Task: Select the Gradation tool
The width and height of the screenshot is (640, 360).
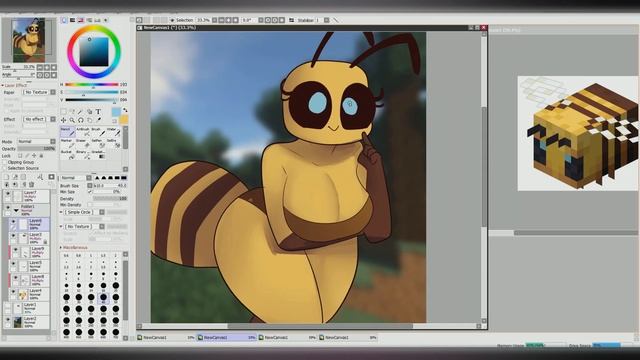Action: click(98, 154)
